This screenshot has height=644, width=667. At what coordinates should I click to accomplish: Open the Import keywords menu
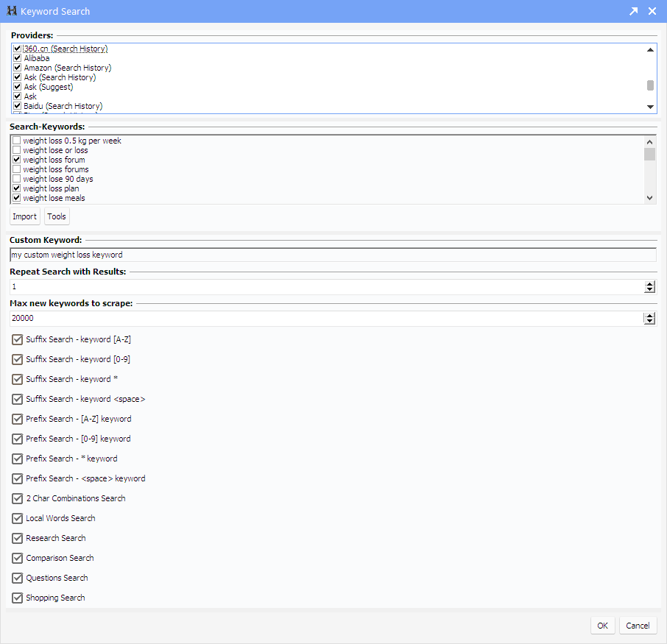point(24,216)
